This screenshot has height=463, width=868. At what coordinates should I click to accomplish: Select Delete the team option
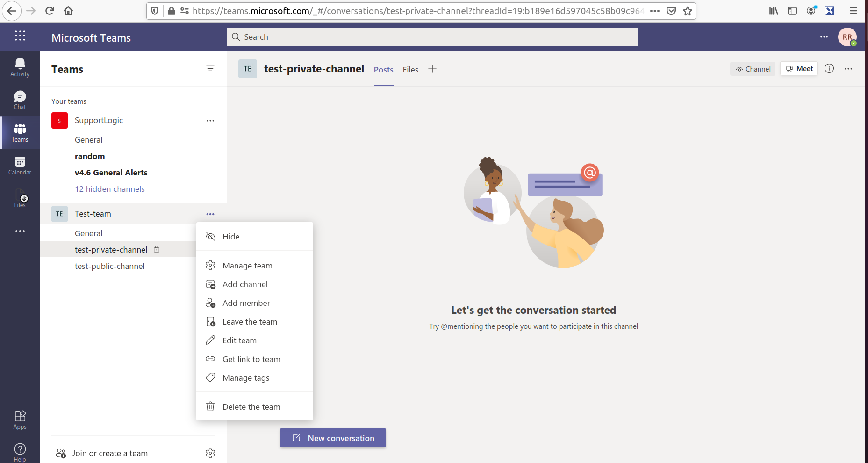[255, 407]
